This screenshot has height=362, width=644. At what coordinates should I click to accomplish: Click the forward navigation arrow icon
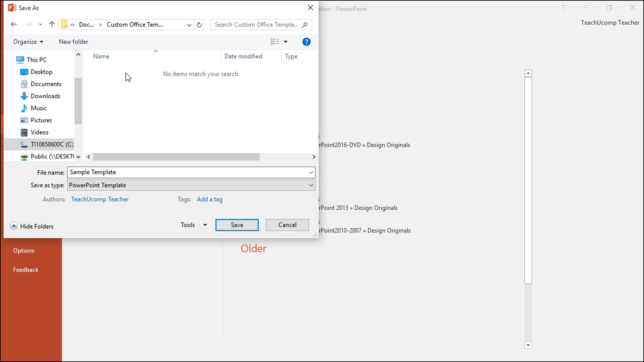pyautogui.click(x=28, y=24)
